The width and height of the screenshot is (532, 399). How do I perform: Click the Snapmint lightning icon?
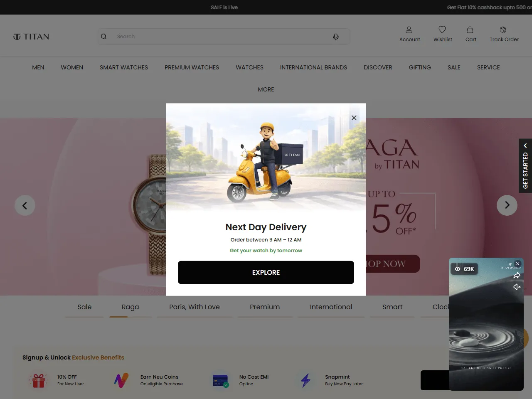[306, 380]
